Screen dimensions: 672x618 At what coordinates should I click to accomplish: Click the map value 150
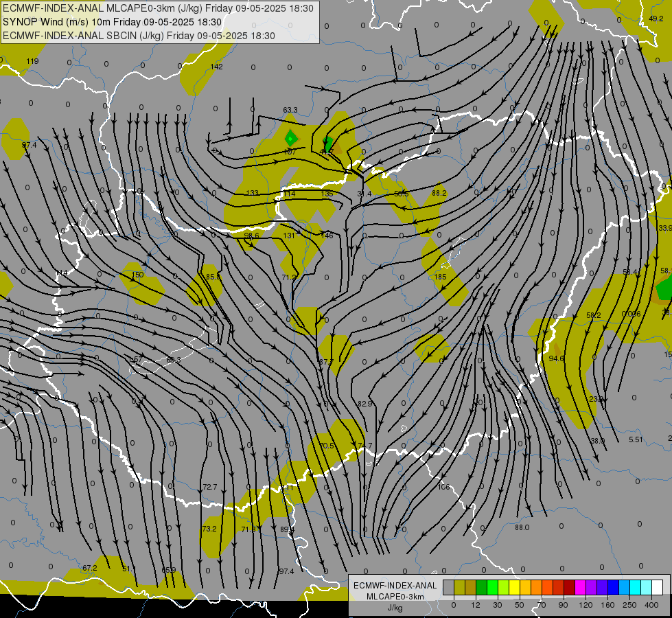tap(137, 275)
